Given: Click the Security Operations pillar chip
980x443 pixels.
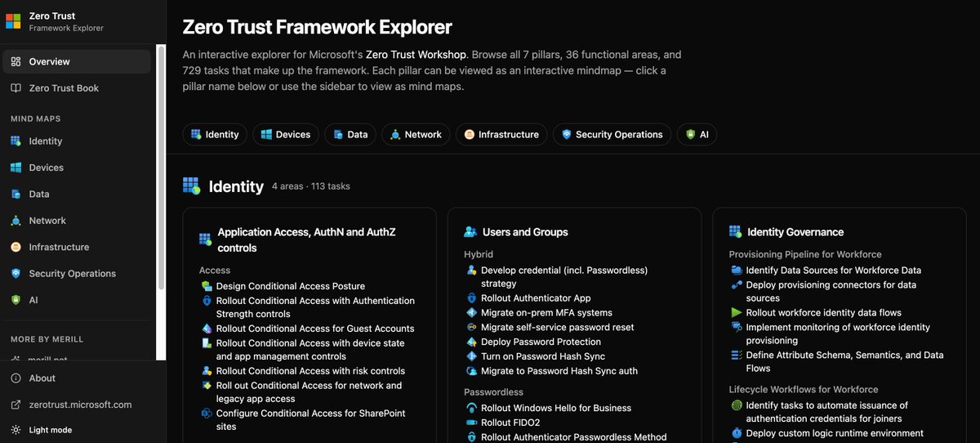Looking at the screenshot, I should (x=612, y=134).
